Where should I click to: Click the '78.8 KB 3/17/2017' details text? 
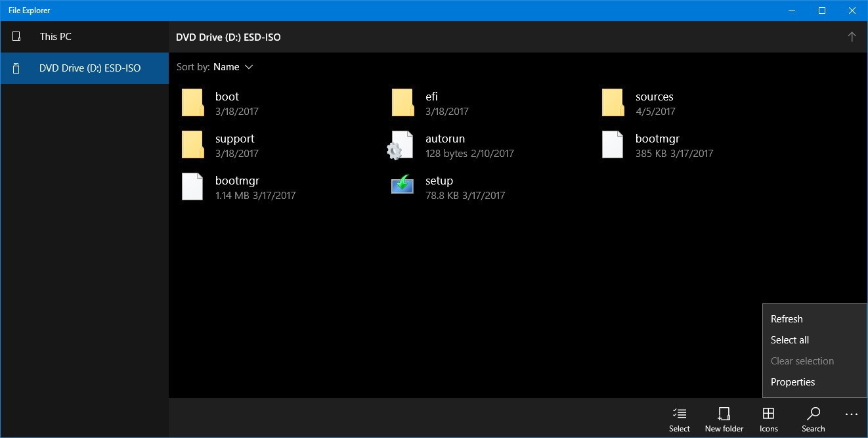pyautogui.click(x=465, y=196)
